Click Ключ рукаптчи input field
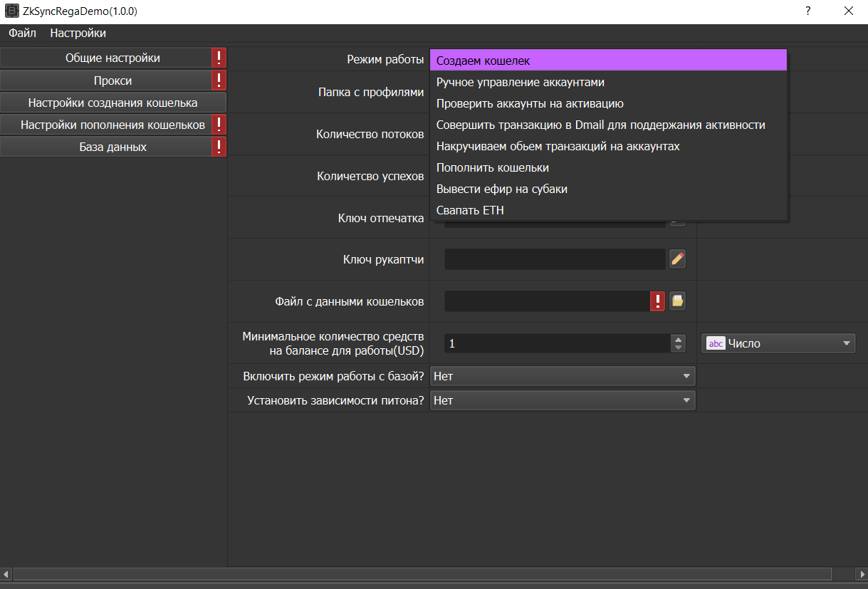This screenshot has height=589, width=868. tap(555, 259)
